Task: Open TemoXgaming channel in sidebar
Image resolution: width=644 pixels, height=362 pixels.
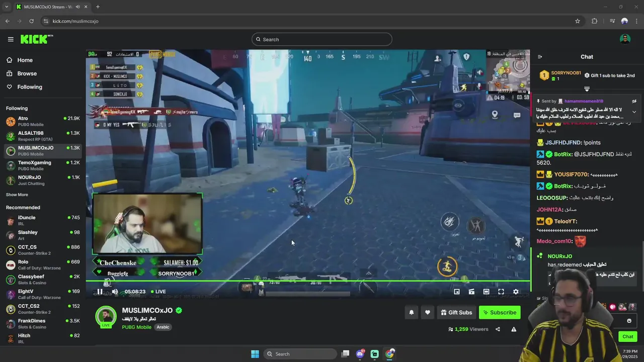Action: click(43, 165)
